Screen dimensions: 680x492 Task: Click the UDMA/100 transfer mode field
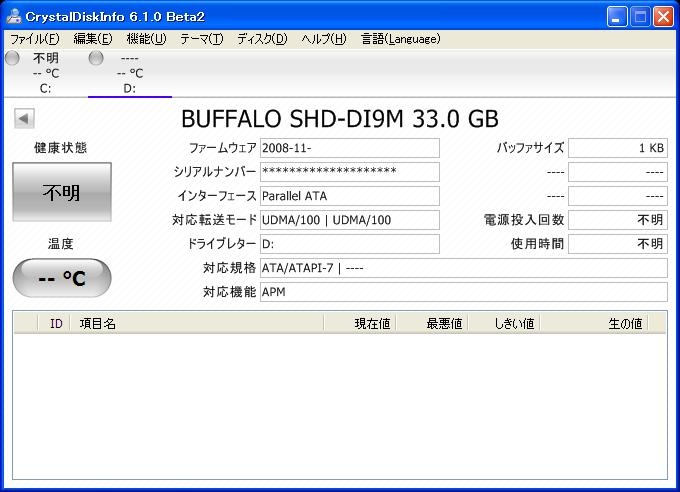point(350,220)
